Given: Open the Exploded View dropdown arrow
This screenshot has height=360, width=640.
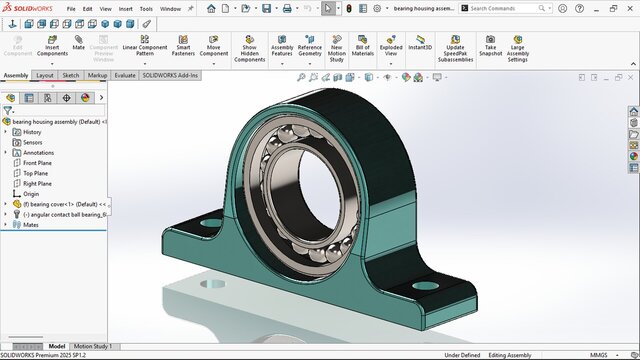Looking at the screenshot, I should pos(391,64).
